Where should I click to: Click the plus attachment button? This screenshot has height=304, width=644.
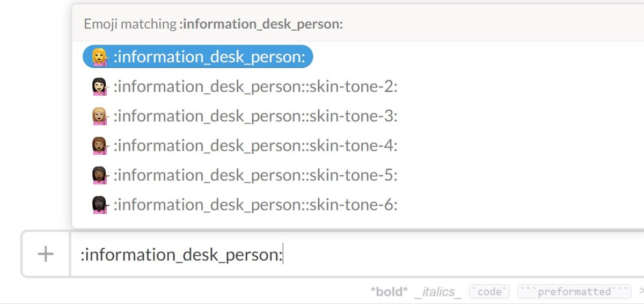tap(46, 254)
